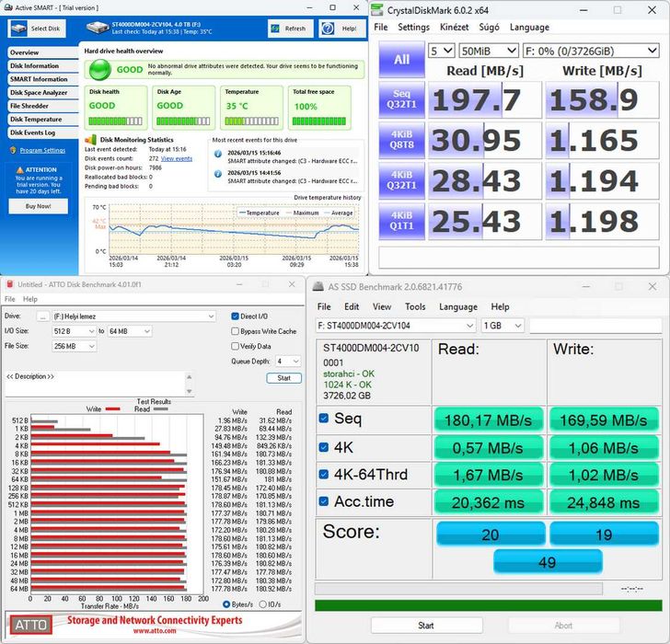Click Buy Now! in Active SMART
Screen dimensions: 670x644
[x=38, y=206]
